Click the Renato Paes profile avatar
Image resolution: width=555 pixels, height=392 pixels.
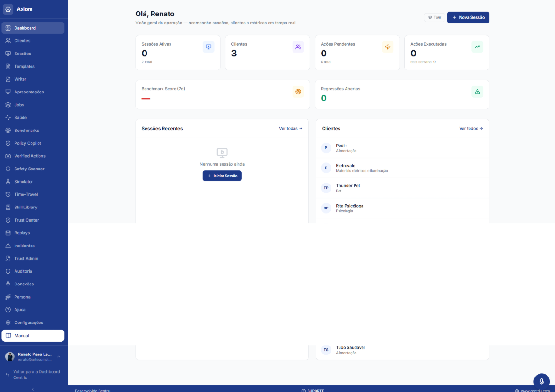tap(10, 357)
